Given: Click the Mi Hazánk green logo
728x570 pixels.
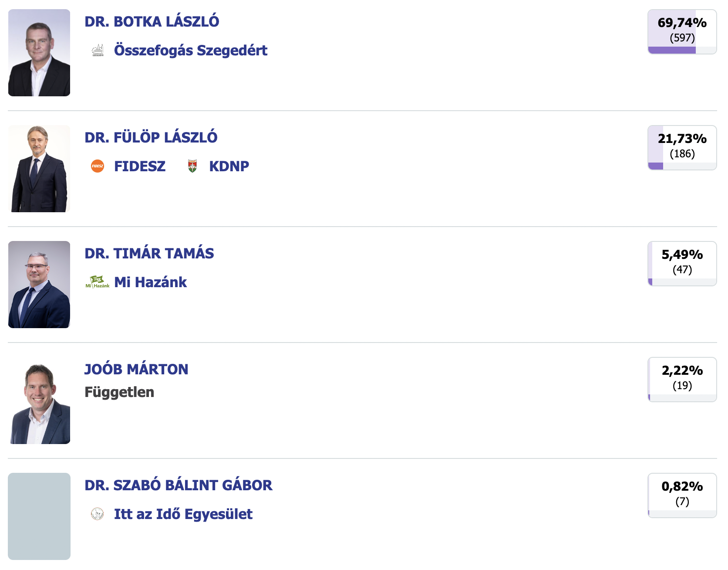Looking at the screenshot, I should pyautogui.click(x=98, y=282).
